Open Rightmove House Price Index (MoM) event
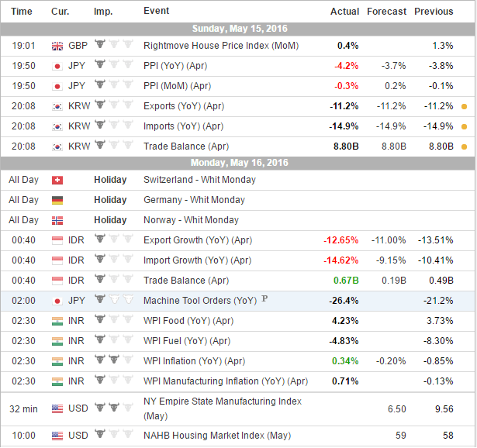The width and height of the screenshot is (477, 448). click(221, 46)
